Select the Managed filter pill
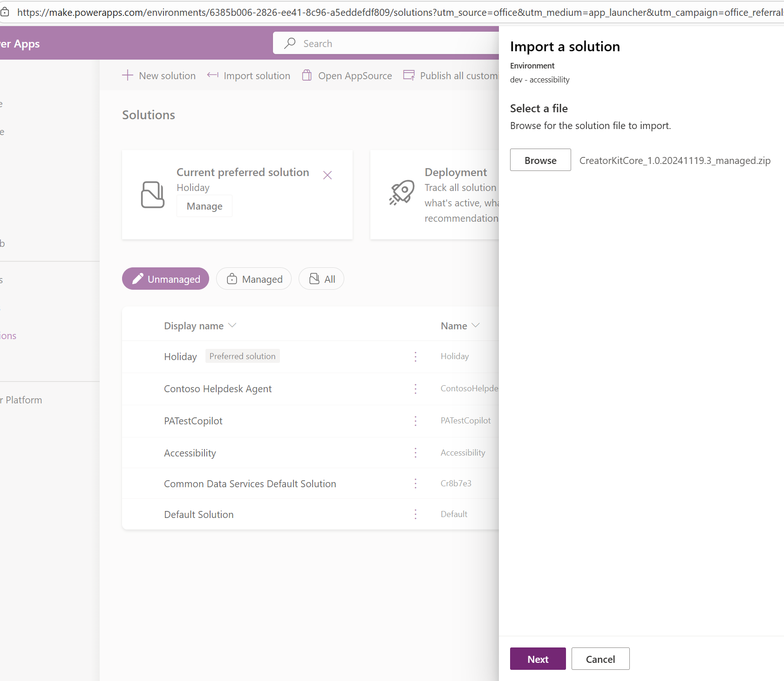The height and width of the screenshot is (681, 784). point(254,279)
